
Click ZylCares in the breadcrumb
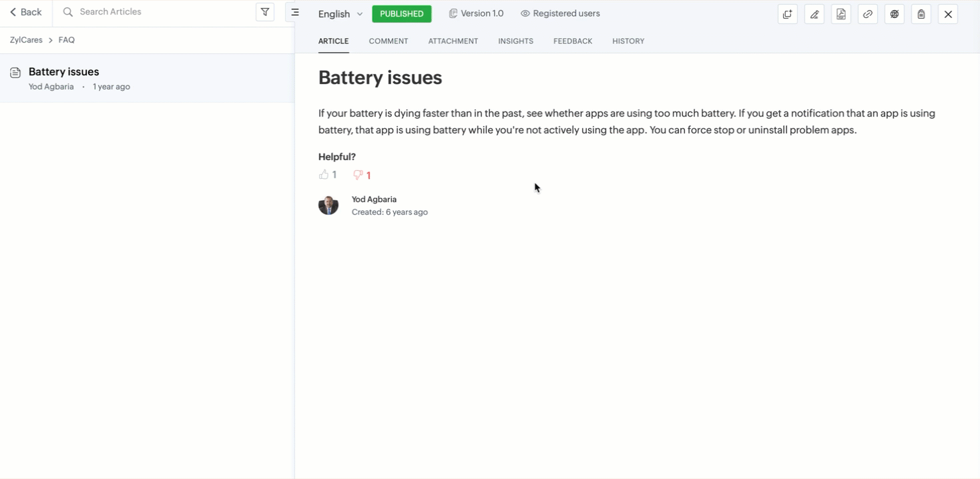[26, 40]
